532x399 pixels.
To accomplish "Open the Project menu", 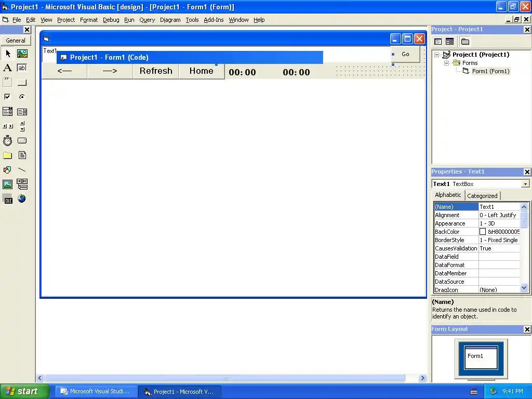I will [x=66, y=20].
